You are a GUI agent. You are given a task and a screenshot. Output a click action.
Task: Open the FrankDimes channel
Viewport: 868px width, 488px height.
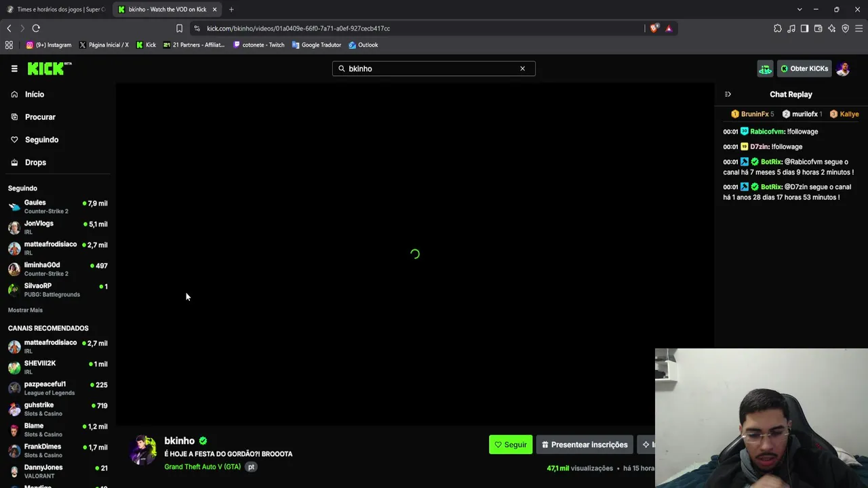(58, 451)
